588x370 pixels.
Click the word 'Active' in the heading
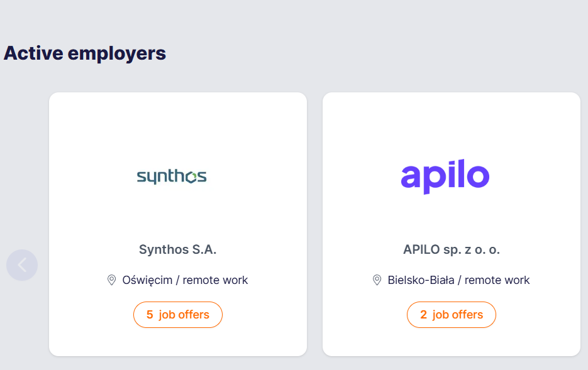(33, 53)
